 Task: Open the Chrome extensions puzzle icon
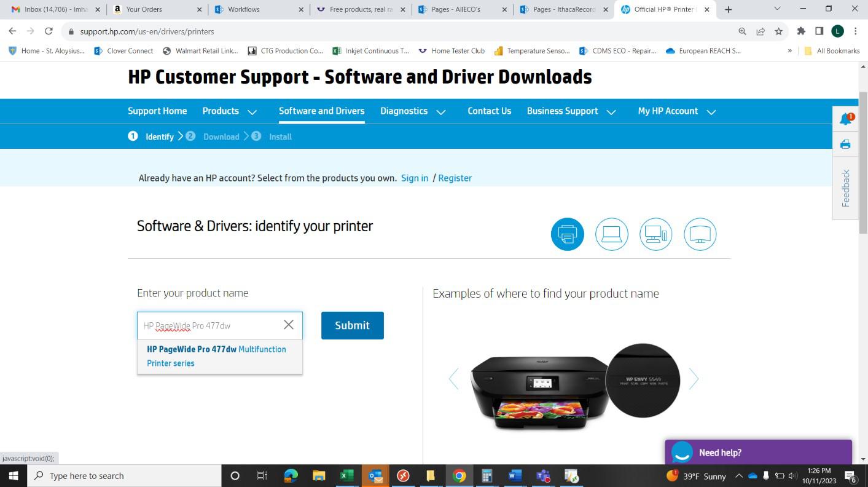(801, 31)
